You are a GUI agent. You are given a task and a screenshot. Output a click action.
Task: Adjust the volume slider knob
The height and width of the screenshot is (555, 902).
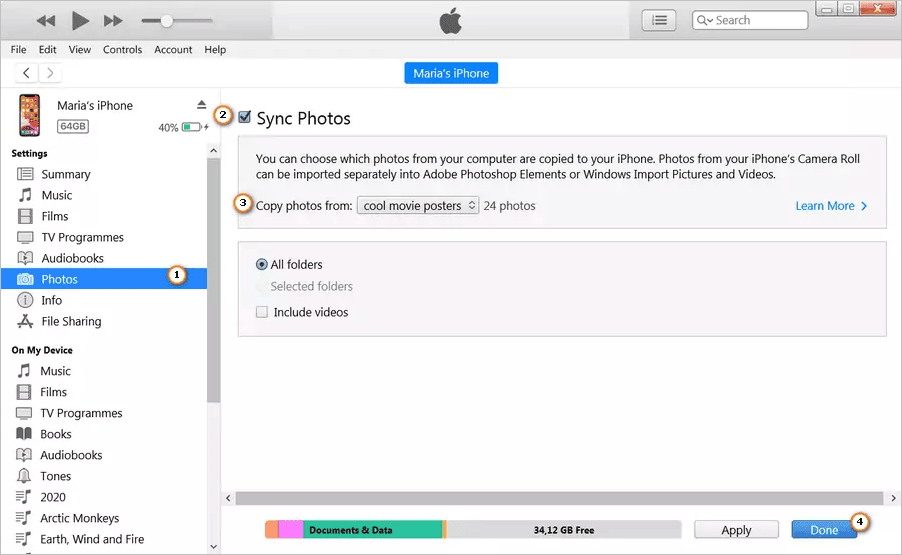coord(166,21)
